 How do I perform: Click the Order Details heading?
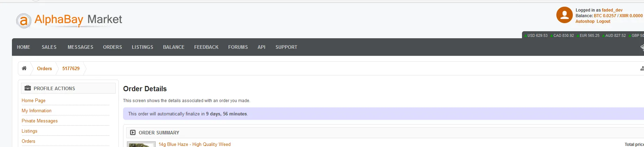point(145,89)
